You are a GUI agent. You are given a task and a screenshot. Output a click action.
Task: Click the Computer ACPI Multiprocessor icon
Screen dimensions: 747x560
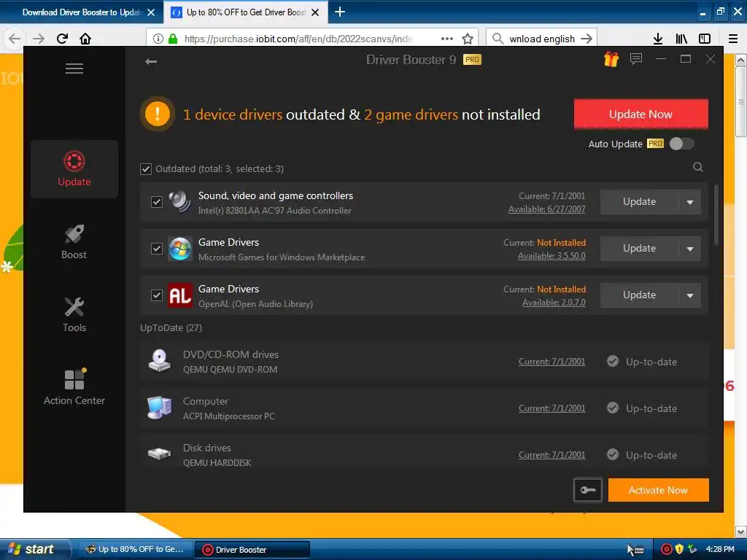[160, 408]
